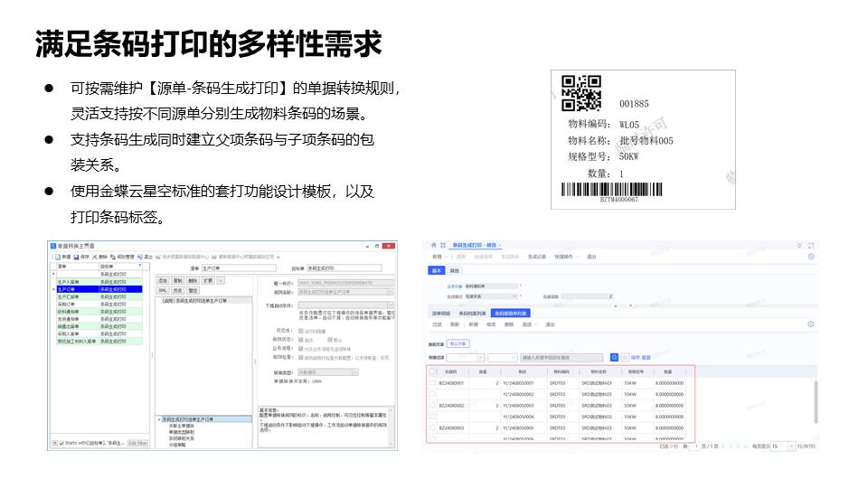Toggle the select-all checkbox in table header
The width and height of the screenshot is (868, 488).
click(432, 371)
